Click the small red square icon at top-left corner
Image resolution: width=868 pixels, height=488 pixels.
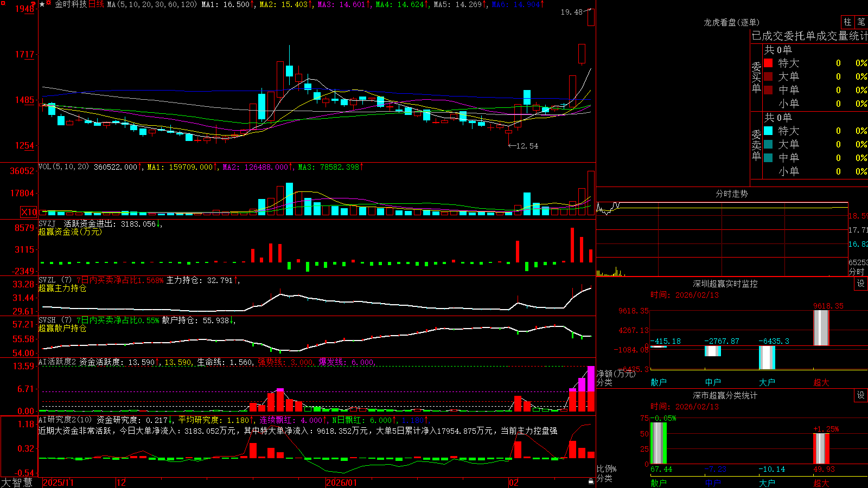click(x=3, y=3)
